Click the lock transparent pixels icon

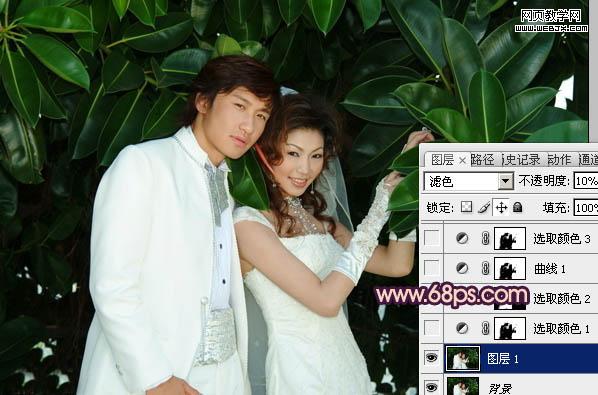click(x=466, y=207)
